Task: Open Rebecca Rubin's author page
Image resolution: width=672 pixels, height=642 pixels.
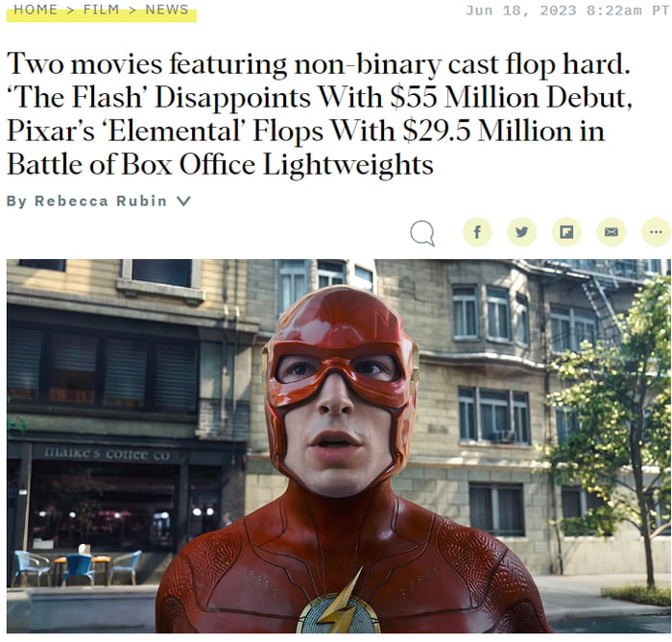Action: tap(100, 201)
